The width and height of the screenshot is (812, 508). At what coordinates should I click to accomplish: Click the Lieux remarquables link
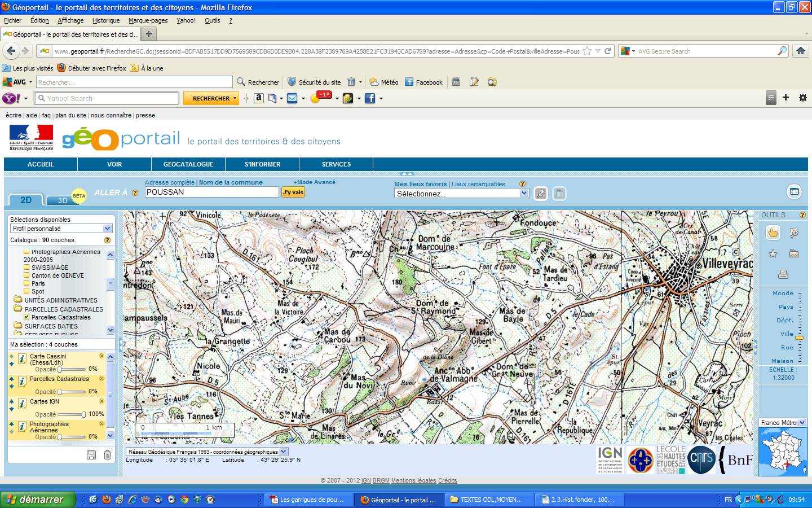478,184
